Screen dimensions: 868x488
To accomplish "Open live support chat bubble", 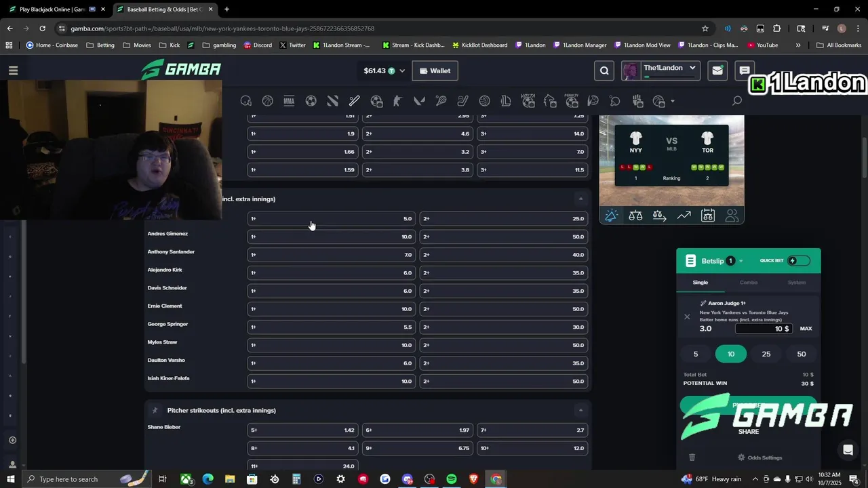I will point(848,450).
